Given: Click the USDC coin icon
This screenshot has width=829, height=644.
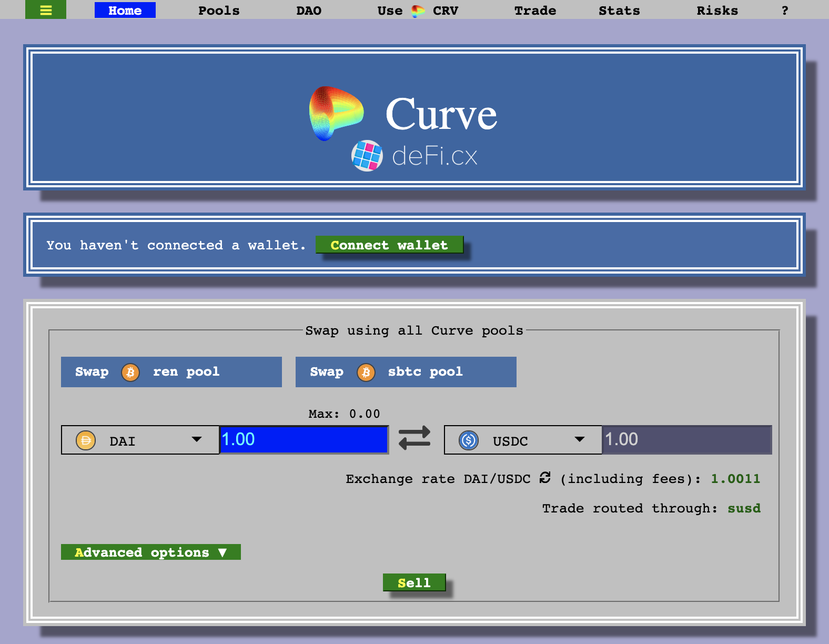Looking at the screenshot, I should (x=469, y=440).
